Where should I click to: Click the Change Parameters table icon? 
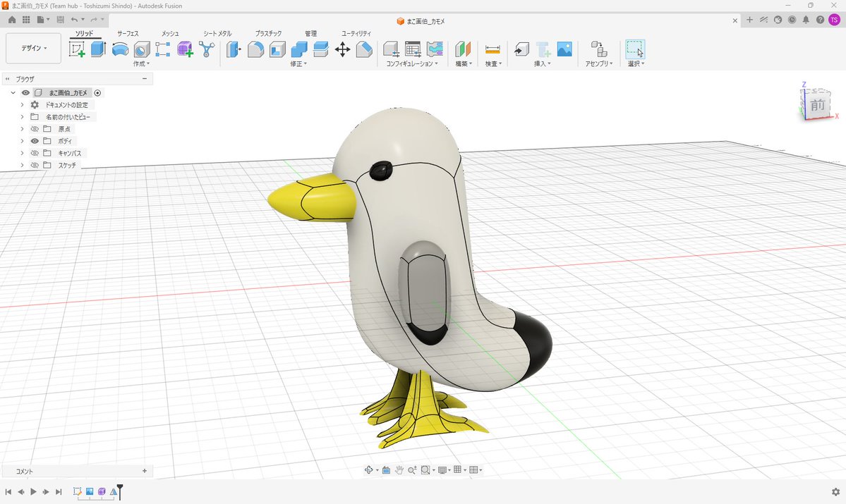click(x=413, y=49)
